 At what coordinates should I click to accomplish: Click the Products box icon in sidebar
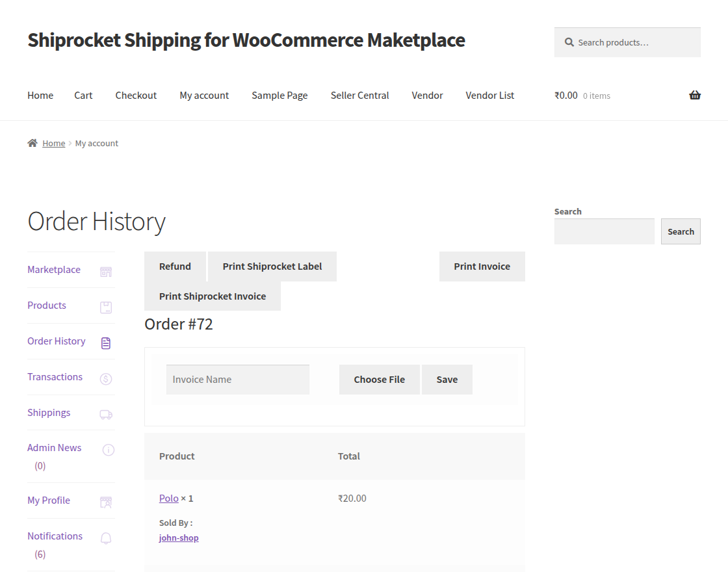106,307
